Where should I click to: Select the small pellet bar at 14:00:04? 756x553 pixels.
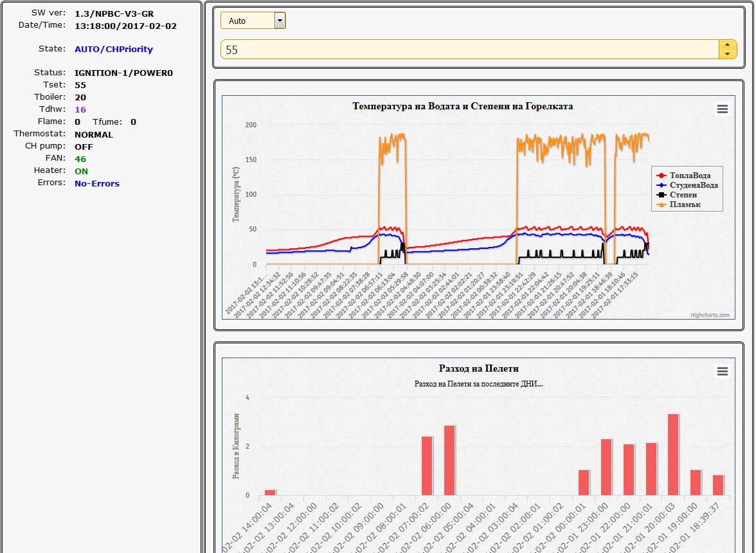[270, 493]
